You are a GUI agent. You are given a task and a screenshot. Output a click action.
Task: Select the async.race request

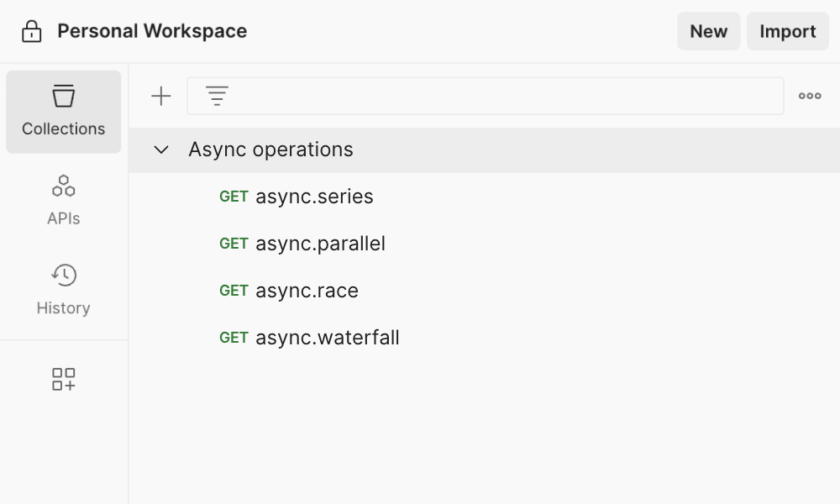coord(307,291)
